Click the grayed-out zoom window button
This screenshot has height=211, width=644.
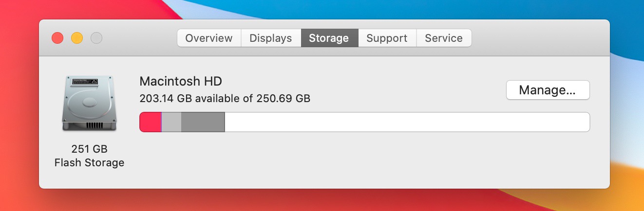point(96,38)
